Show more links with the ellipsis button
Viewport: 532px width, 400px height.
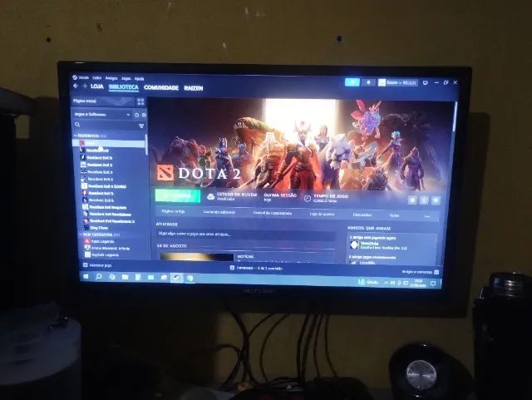click(x=427, y=216)
